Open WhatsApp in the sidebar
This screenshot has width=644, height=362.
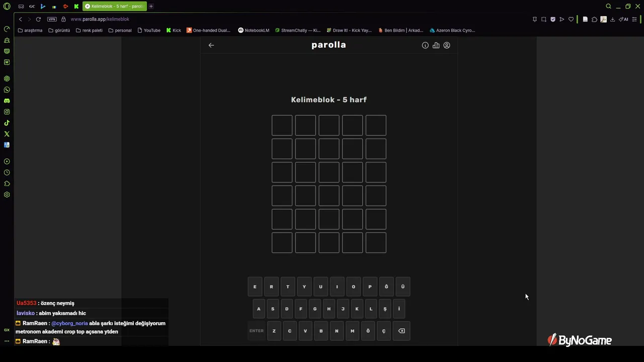tap(7, 89)
